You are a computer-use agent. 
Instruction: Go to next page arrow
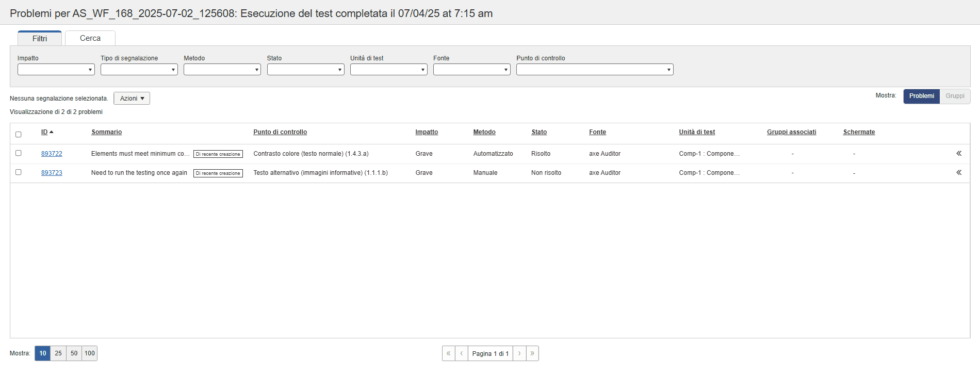[x=519, y=353]
